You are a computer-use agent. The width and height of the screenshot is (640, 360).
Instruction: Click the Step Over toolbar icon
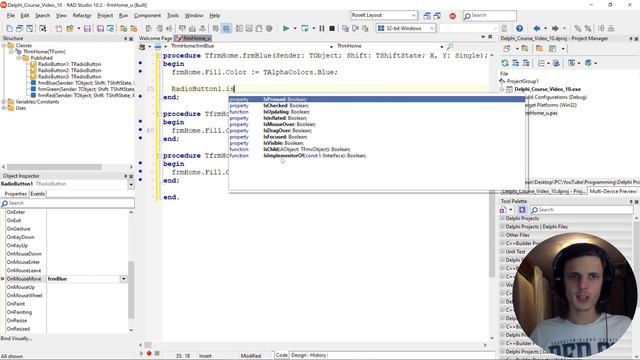click(x=355, y=29)
